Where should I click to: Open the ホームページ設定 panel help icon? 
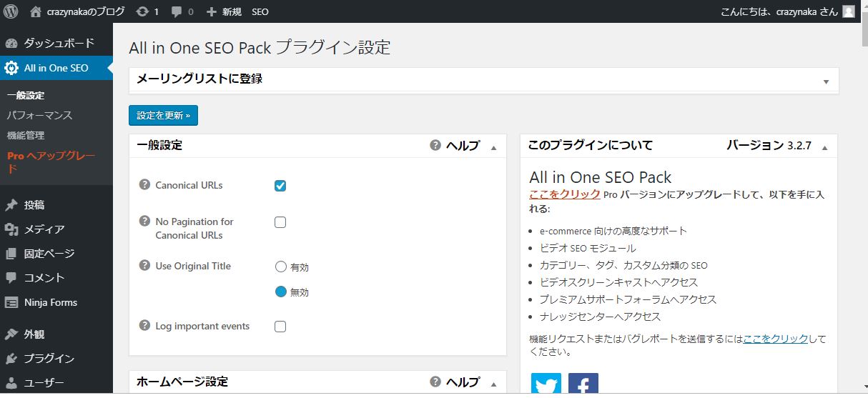(435, 382)
